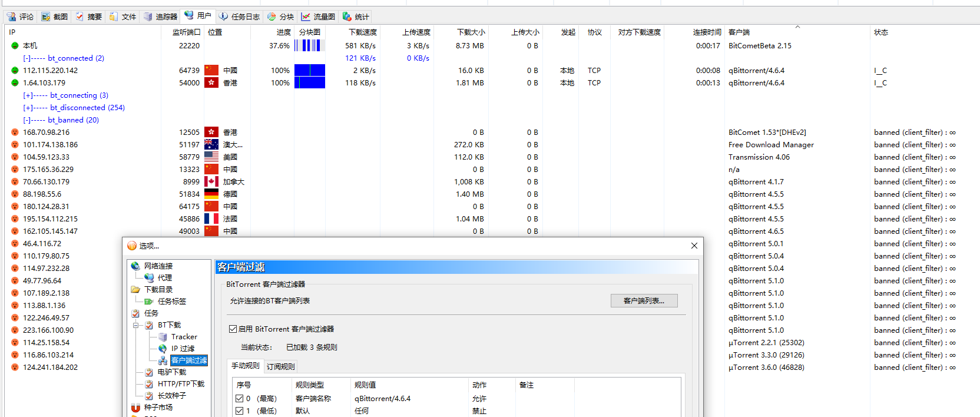Click the France flag for peer 195.154.112.215
Viewport: 980px width, 417px height.
[x=211, y=219]
